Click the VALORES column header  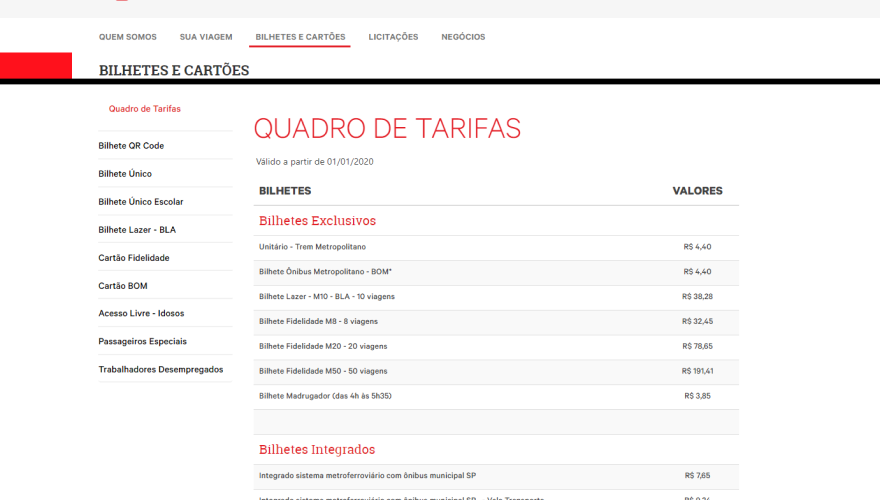[x=698, y=191]
